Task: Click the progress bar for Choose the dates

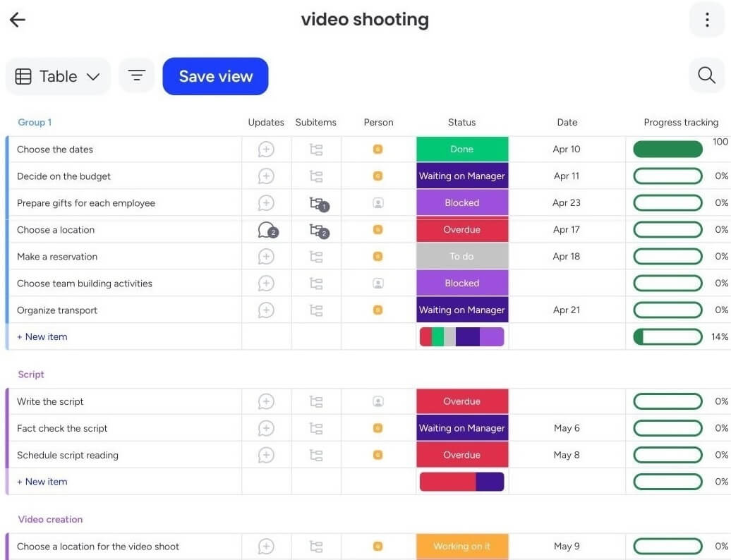Action: click(667, 149)
